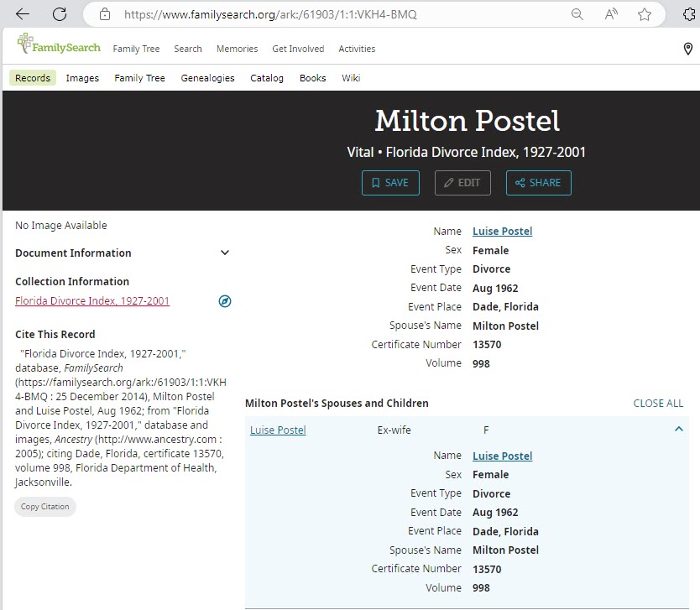Reload the page with the refresh icon

coord(60,14)
